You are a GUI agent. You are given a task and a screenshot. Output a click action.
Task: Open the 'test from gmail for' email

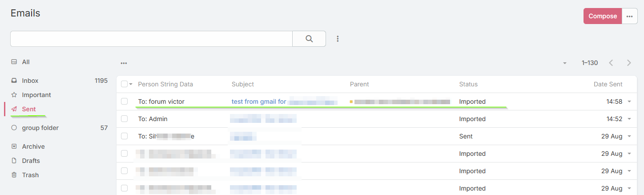258,102
